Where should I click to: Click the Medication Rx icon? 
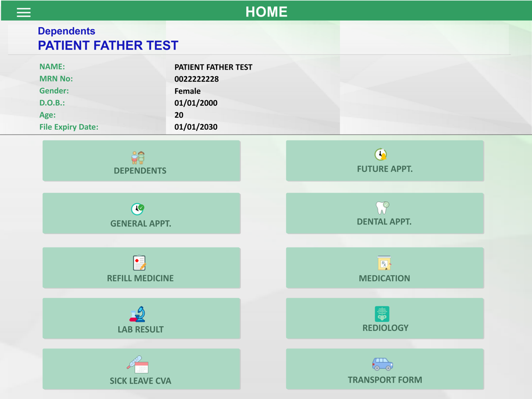click(x=384, y=263)
